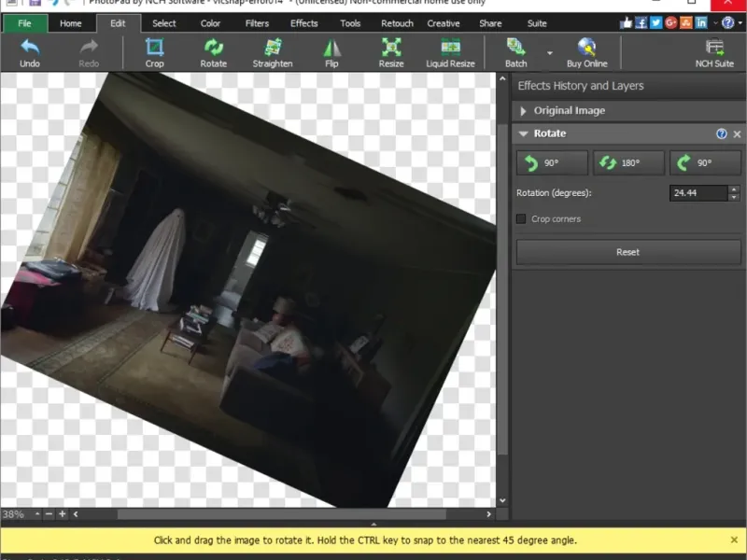Screen dimensions: 747x560
Task: Open dropdown arrow next to help icon
Action: (740, 22)
